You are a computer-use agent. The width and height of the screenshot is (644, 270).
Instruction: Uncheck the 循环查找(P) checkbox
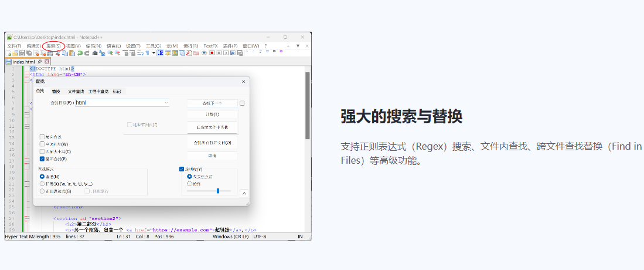click(x=42, y=159)
